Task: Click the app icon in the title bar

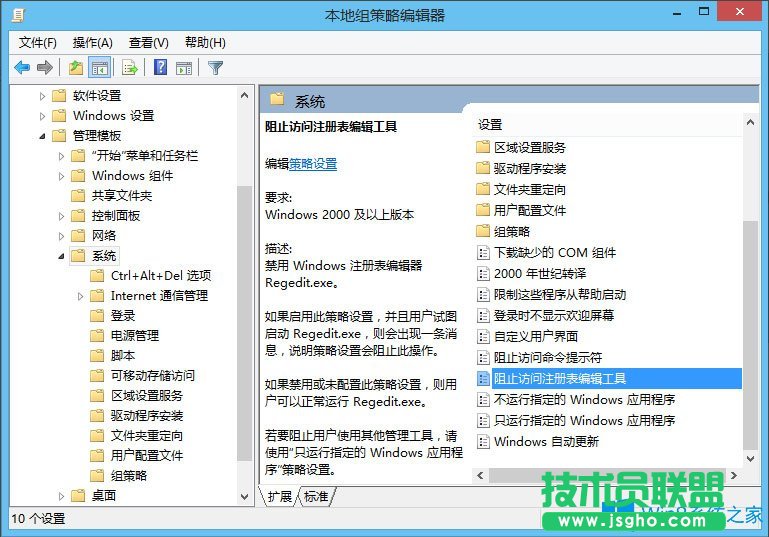Action: click(18, 15)
